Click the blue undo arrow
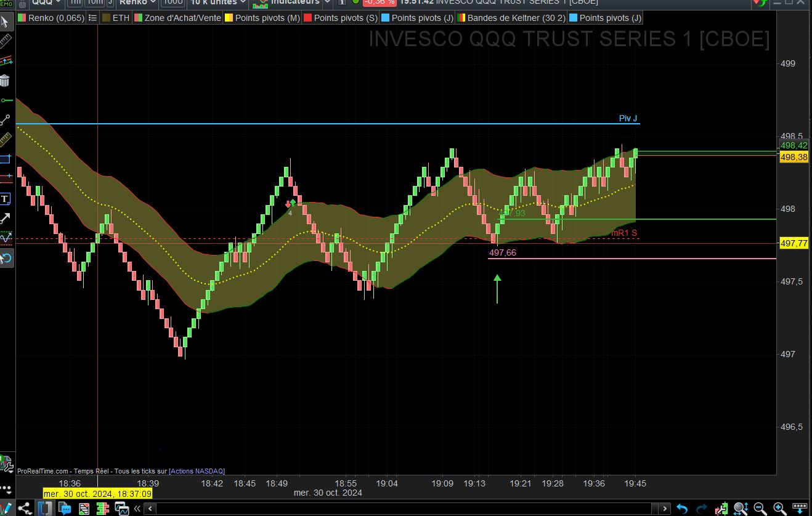 coord(682,509)
